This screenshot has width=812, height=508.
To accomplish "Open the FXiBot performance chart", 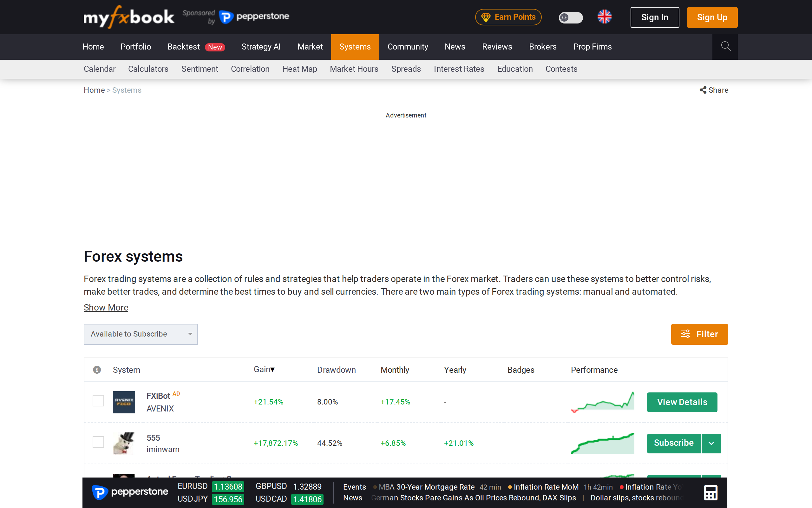I will click(x=603, y=402).
